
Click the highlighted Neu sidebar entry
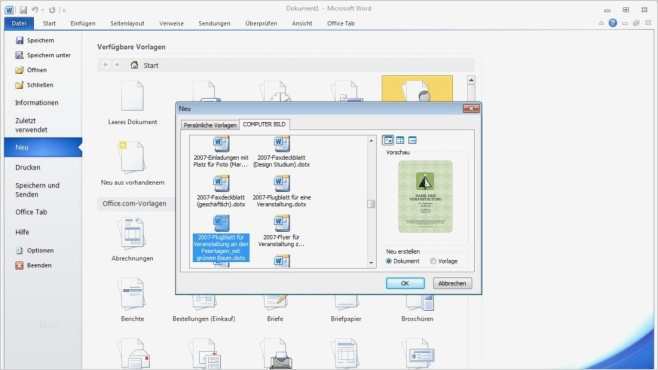[x=43, y=147]
